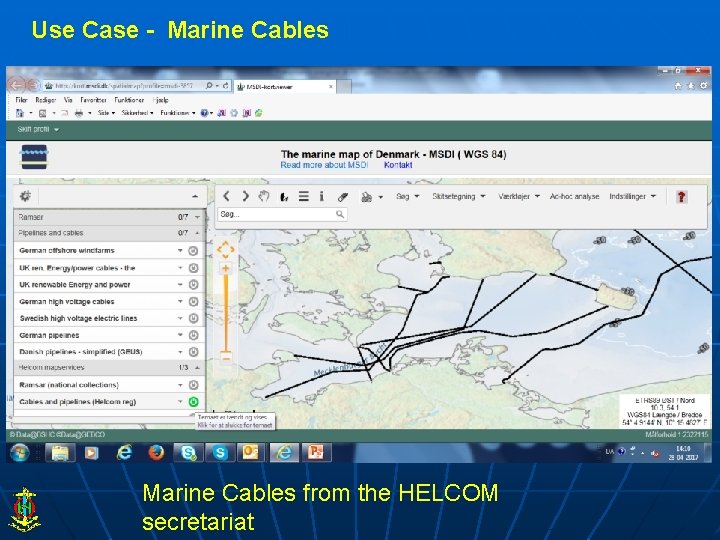This screenshot has width=720, height=540.
Task: Open layer panel settings gear
Action: point(25,196)
